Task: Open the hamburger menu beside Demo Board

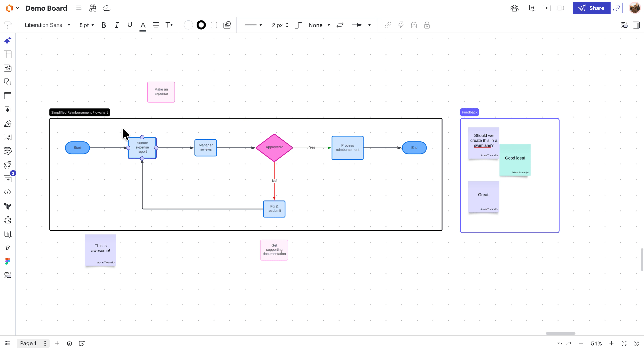Action: (79, 8)
